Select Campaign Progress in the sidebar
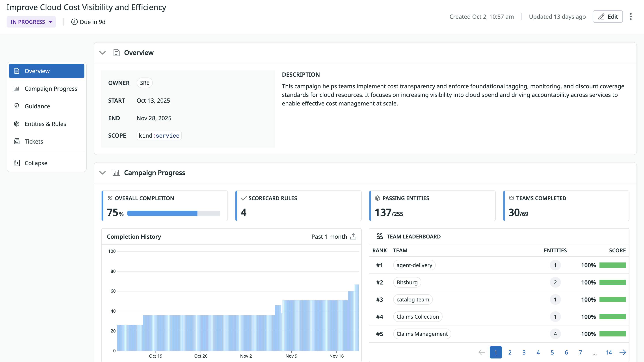The height and width of the screenshot is (362, 644). coord(51,89)
